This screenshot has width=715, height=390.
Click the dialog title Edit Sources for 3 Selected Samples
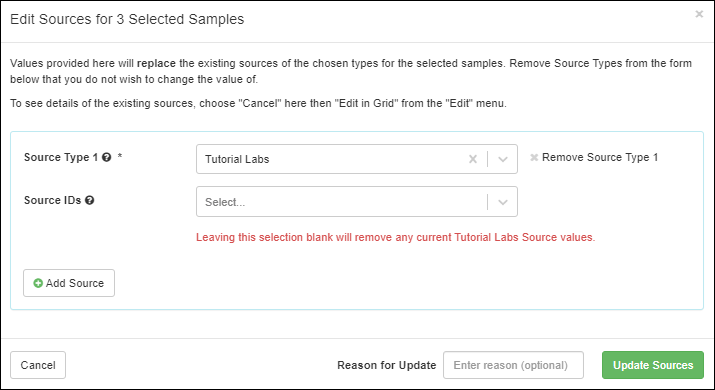[x=127, y=19]
